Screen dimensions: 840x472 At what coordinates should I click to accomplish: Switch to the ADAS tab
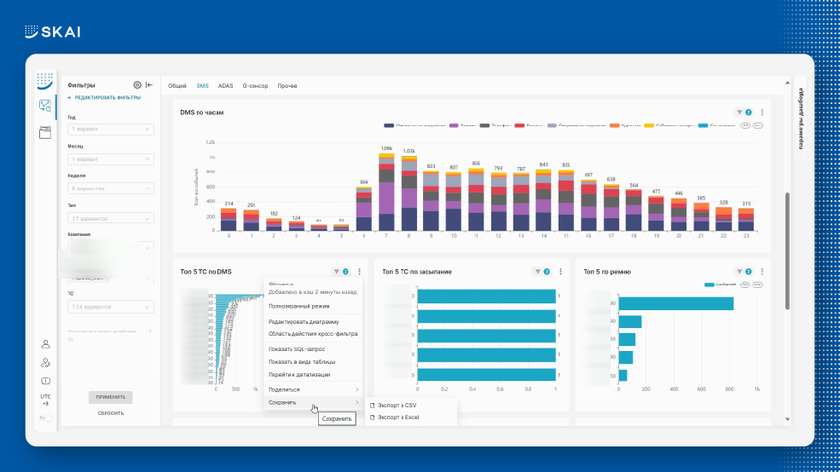225,86
